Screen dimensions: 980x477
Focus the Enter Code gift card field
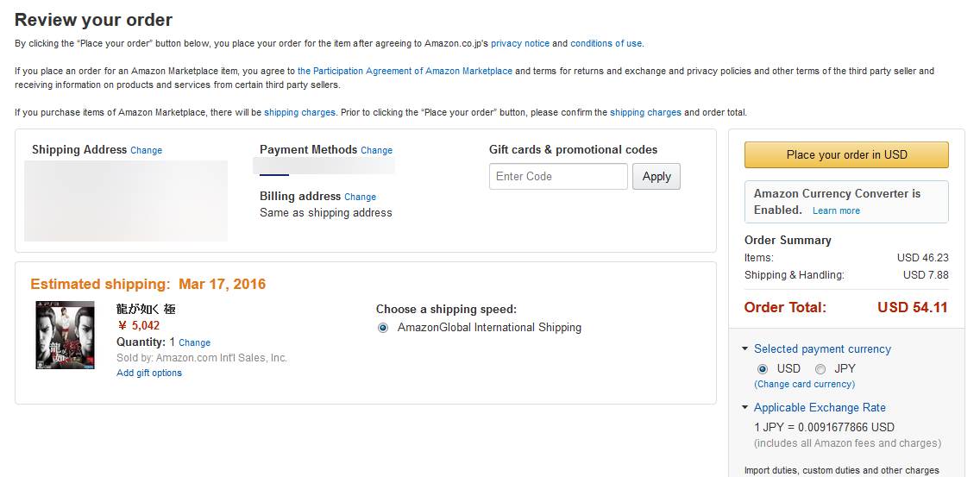[x=557, y=176]
